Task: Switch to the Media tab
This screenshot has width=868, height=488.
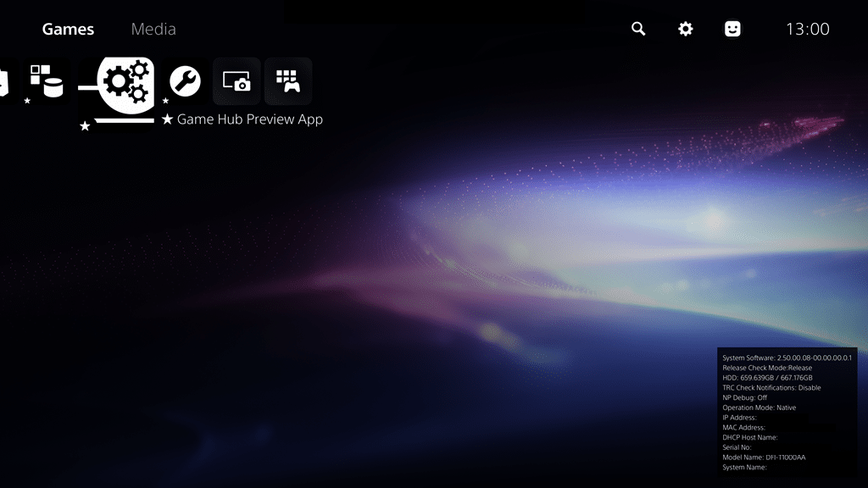Action: (153, 29)
